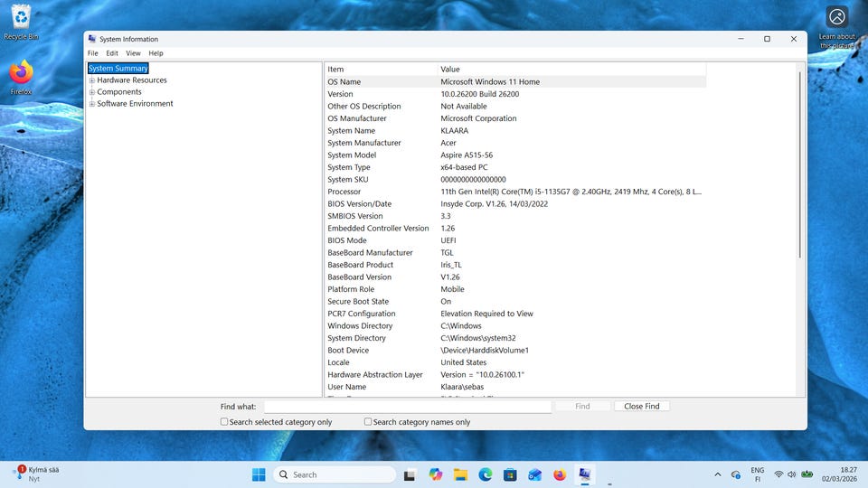
Task: Click the taskbar Search box
Action: point(335,474)
